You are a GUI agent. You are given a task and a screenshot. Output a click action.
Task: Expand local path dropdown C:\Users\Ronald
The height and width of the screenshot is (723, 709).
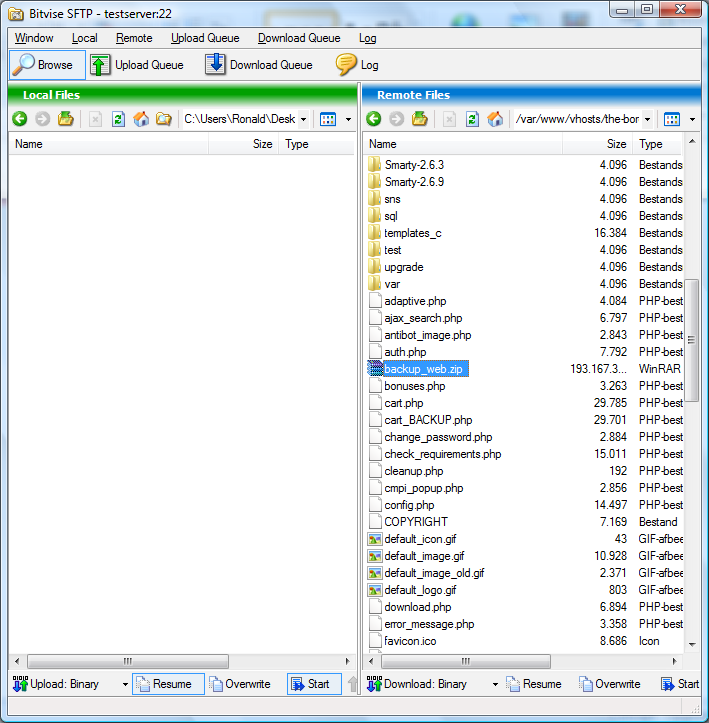point(303,119)
